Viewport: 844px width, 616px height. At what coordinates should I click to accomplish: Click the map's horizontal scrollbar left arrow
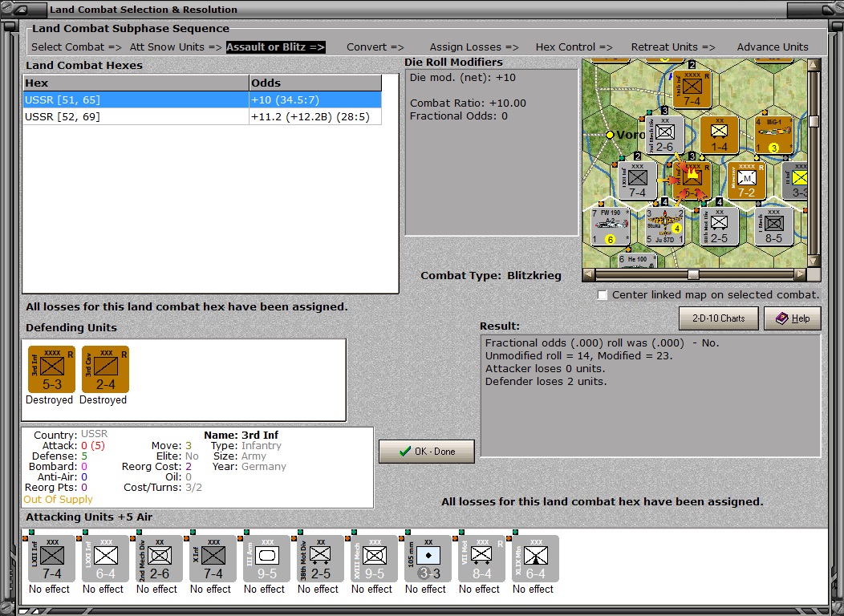pos(589,274)
